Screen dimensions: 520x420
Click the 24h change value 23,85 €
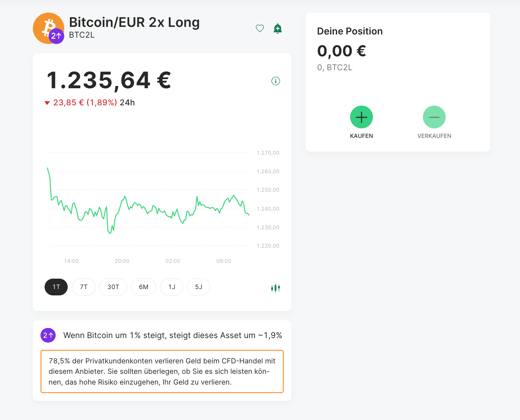pyautogui.click(x=68, y=102)
